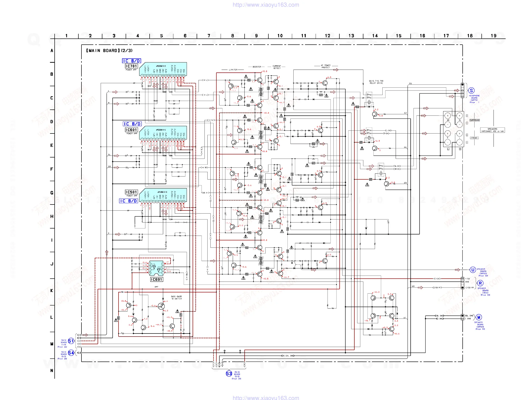
Task: Click the circled 54 main board connector
Action: (x=71, y=353)
